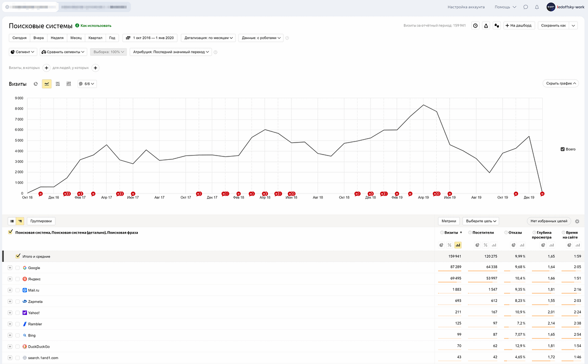Select the pie chart view icon

pos(36,84)
